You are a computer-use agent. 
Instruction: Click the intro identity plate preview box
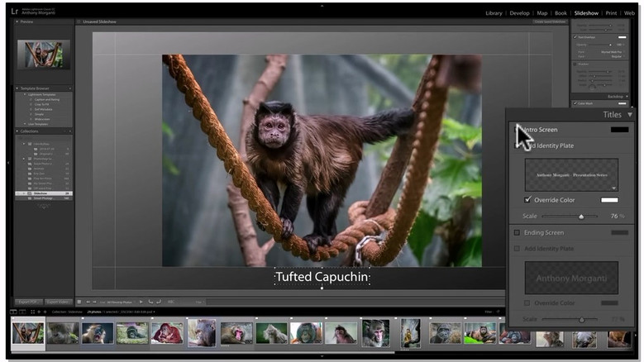[571, 174]
